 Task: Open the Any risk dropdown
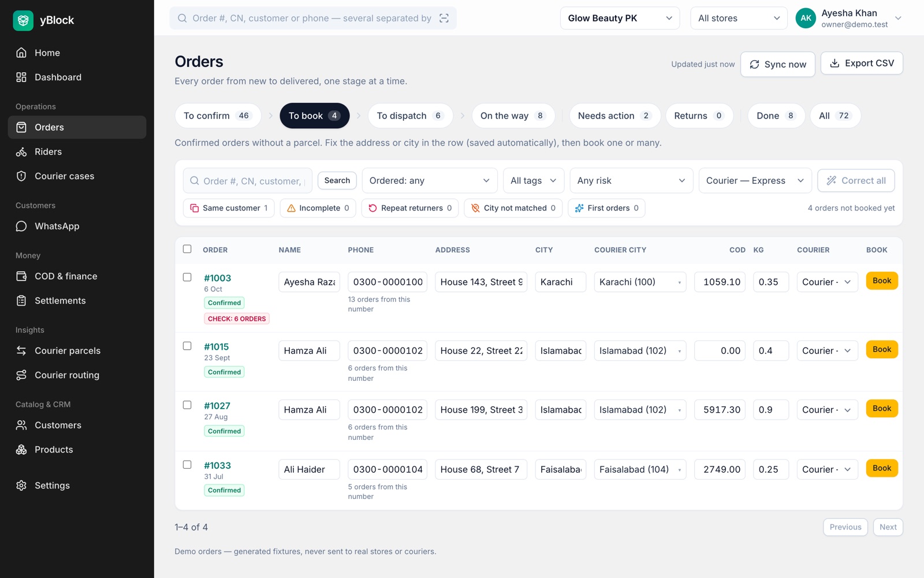click(631, 180)
